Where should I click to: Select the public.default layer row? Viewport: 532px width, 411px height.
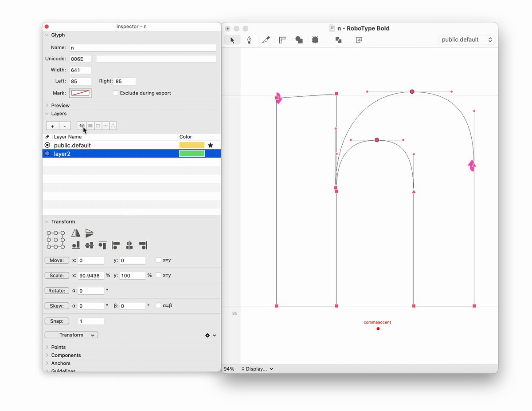(131, 145)
